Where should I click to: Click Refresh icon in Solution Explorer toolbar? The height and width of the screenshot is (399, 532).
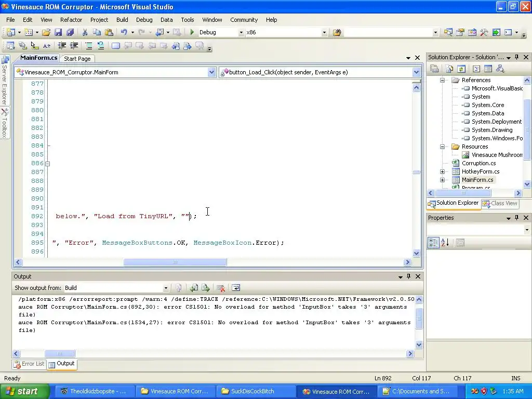(461, 69)
